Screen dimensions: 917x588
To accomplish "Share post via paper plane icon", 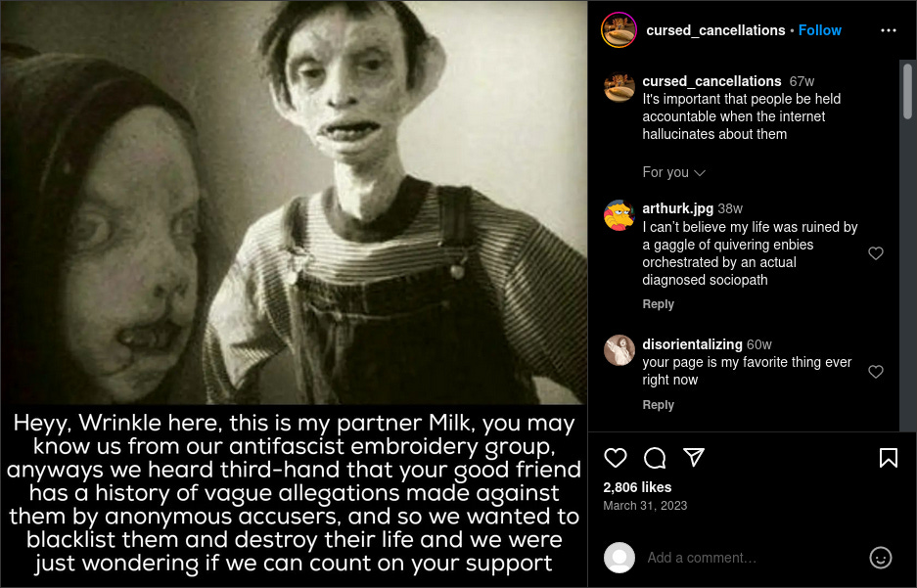I will point(694,457).
